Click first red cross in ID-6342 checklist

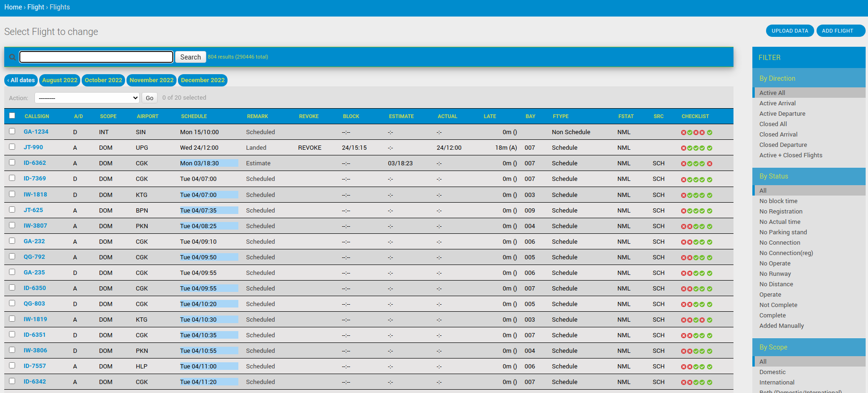tap(683, 383)
